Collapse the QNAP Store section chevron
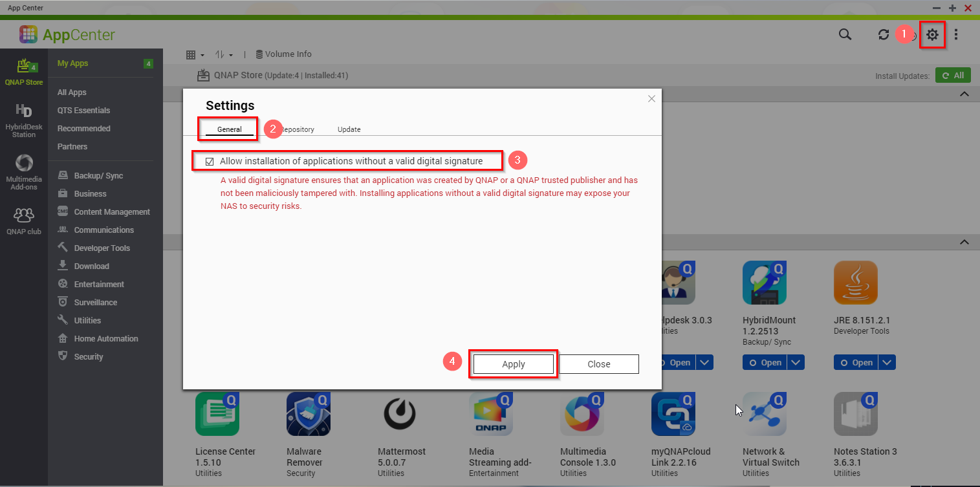Viewport: 980px width, 487px height. 964,94
